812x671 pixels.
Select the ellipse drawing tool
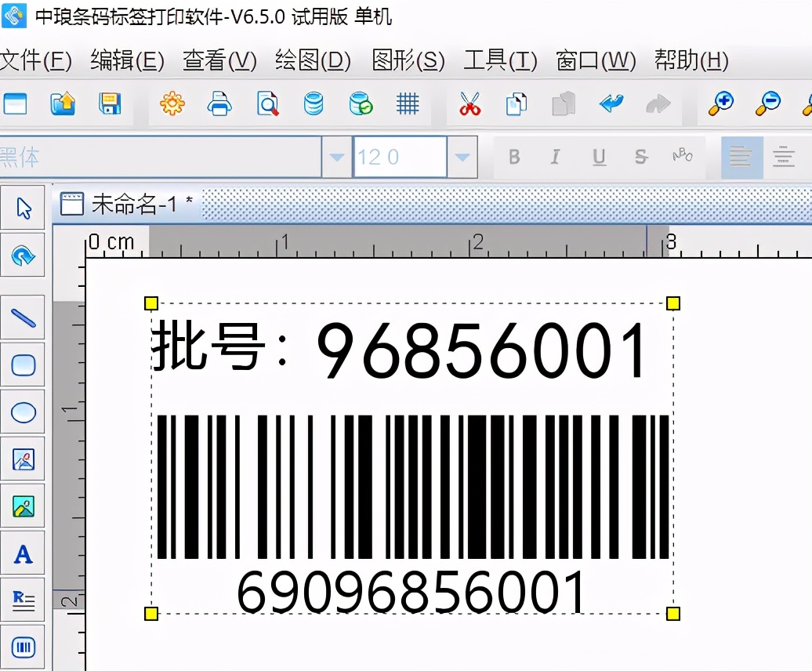24,412
